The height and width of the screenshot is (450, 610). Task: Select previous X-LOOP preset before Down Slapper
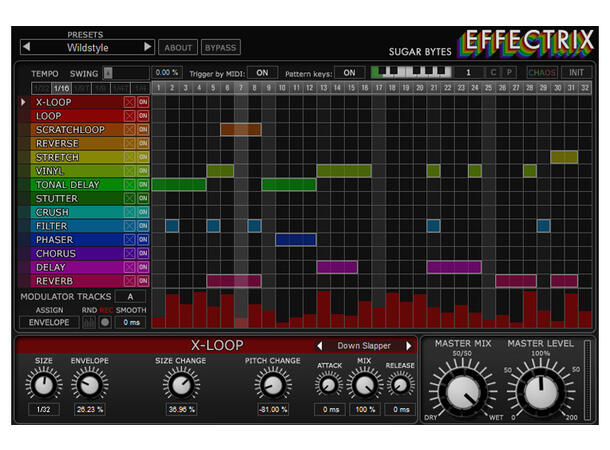click(x=319, y=346)
